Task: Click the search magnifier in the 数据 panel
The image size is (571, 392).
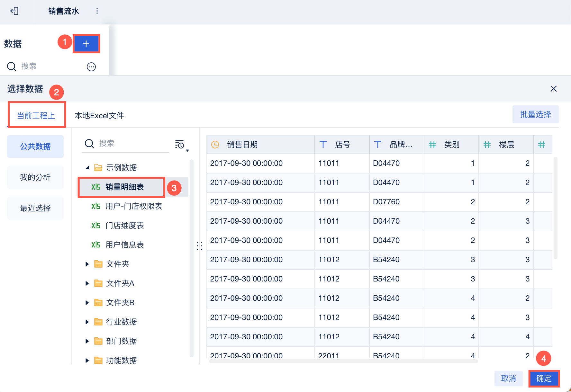Action: [x=12, y=67]
